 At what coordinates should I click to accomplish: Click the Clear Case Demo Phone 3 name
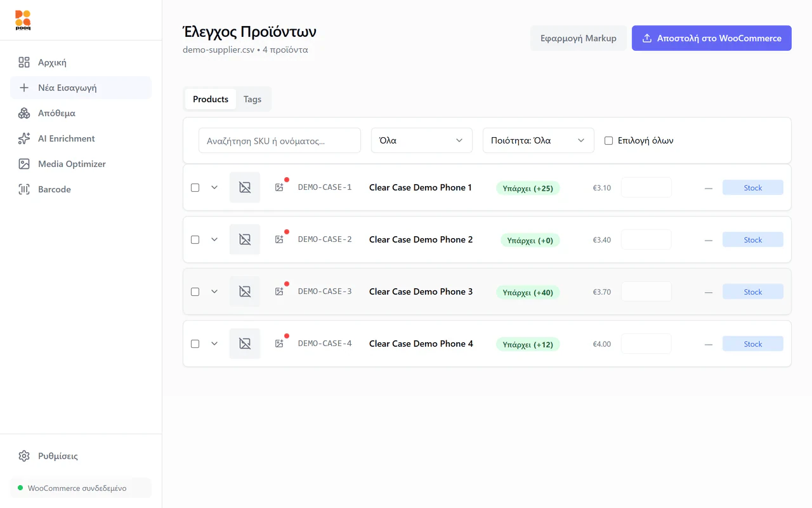click(x=421, y=291)
